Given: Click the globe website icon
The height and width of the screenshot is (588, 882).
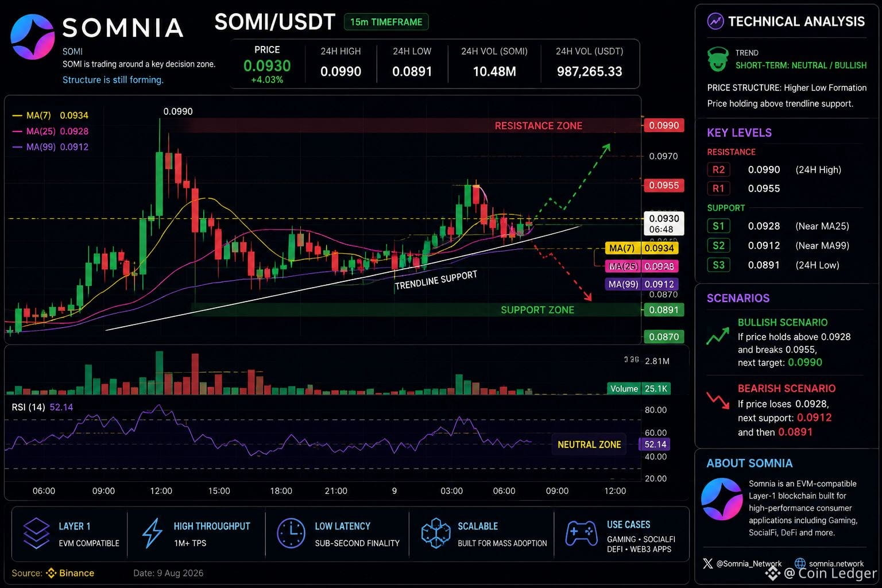Looking at the screenshot, I should pos(800,563).
